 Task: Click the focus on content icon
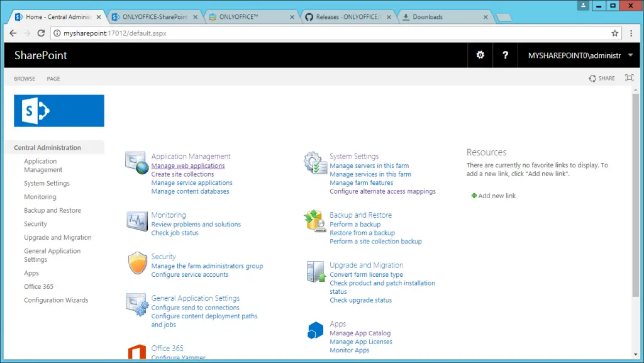click(629, 78)
